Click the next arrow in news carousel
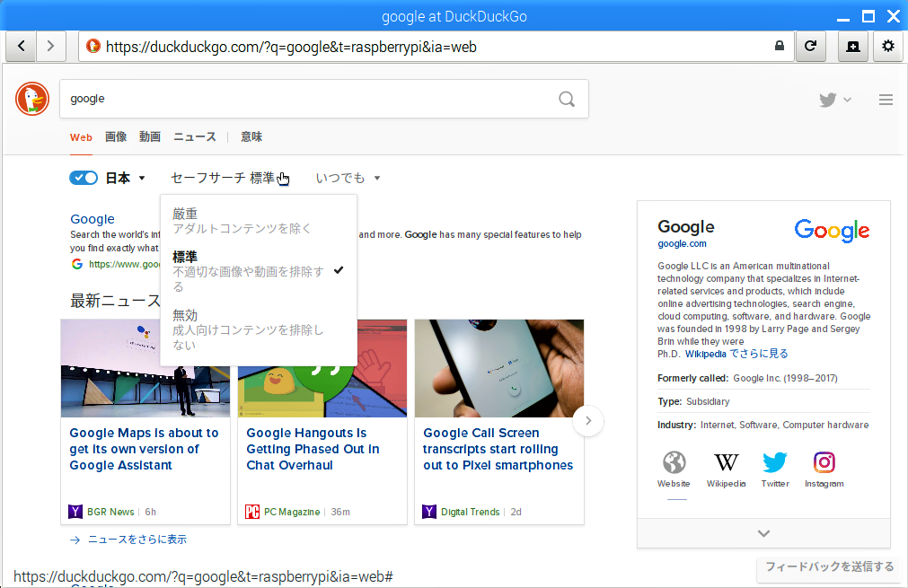The width and height of the screenshot is (908, 588). [x=587, y=421]
